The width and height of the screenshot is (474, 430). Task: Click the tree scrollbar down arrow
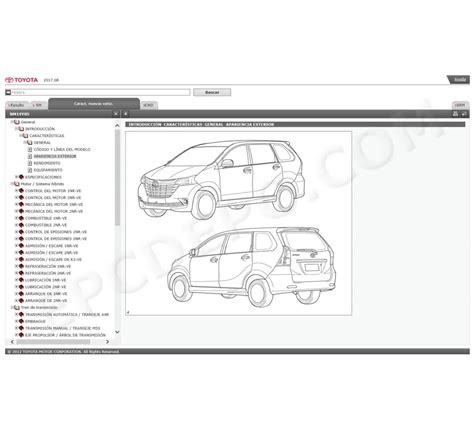coord(117,332)
